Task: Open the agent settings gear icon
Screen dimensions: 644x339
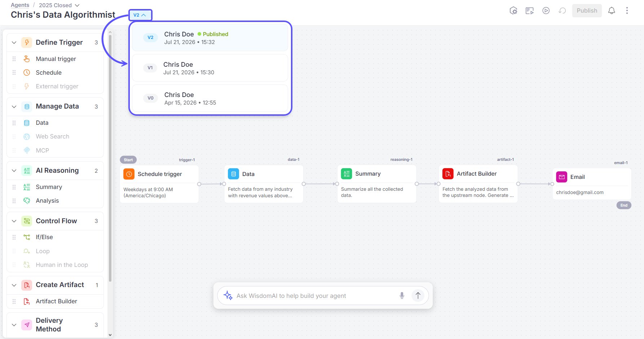Action: tap(513, 11)
